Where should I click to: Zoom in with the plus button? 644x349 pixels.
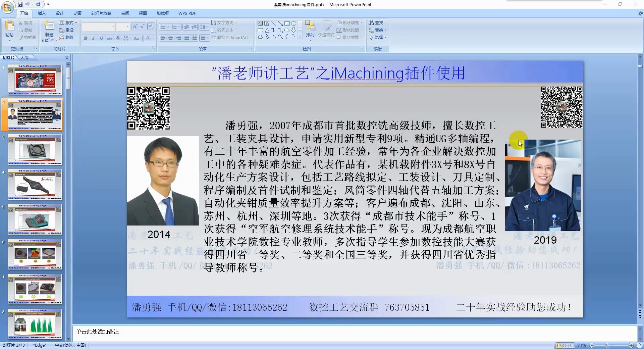[631, 345]
